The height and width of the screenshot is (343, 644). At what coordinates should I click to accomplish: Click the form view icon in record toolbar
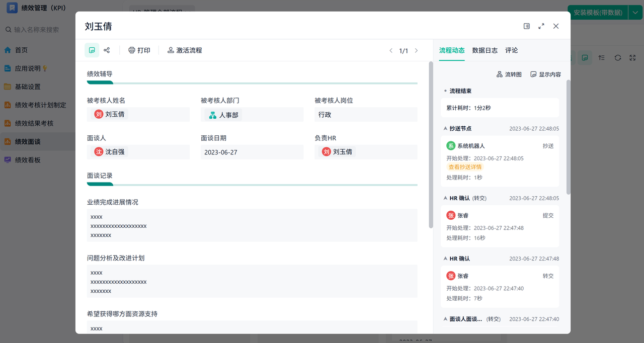92,50
